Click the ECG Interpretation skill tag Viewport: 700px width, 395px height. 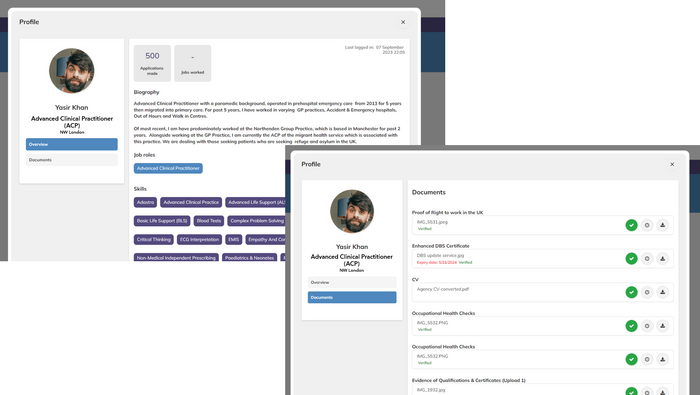(x=200, y=240)
